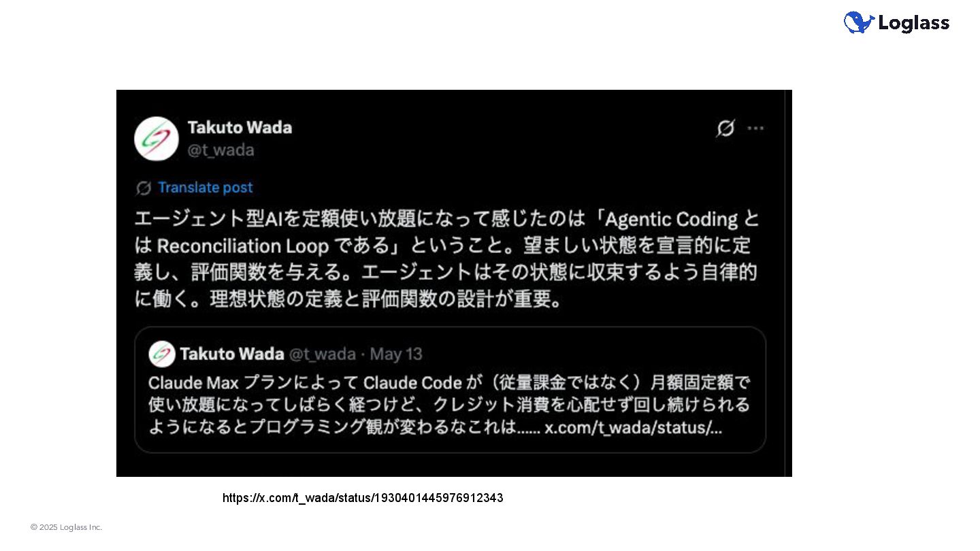Open Takuto Wada's large profile avatar
Screen dimensions: 980x551
(x=157, y=139)
